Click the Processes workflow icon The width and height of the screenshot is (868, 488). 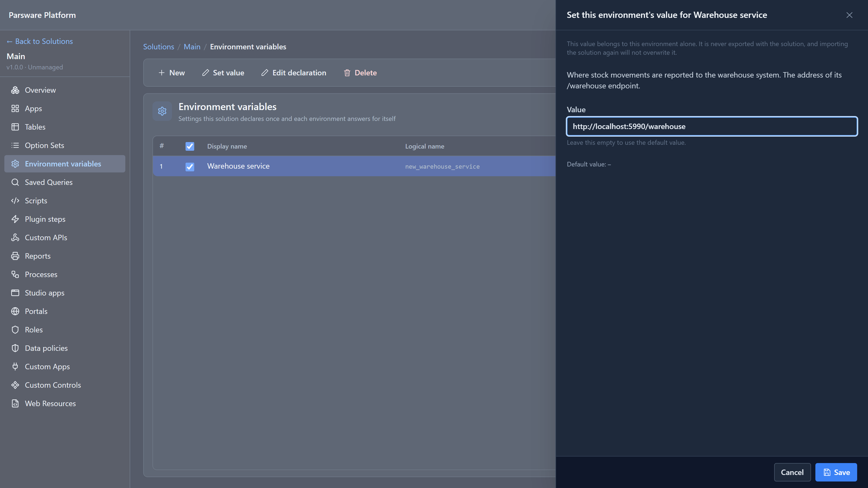15,274
